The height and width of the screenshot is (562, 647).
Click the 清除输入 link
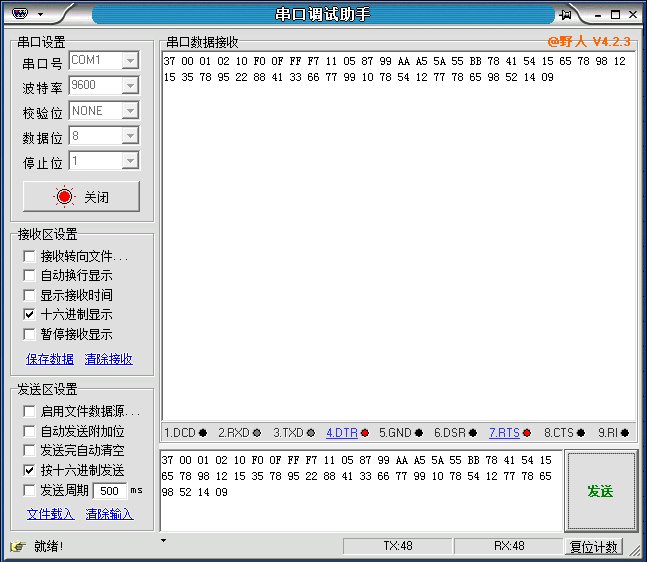[x=109, y=514]
